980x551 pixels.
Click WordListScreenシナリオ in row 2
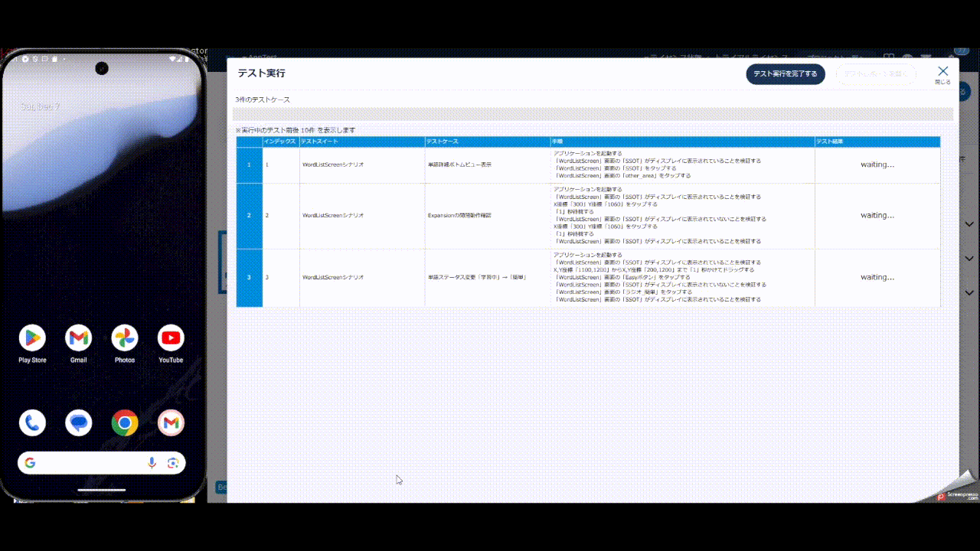click(x=333, y=216)
